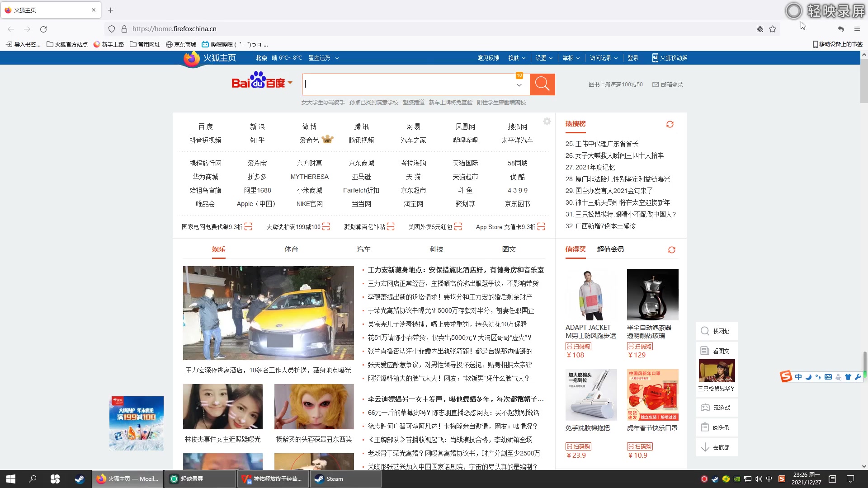The image size is (868, 488).
Task: Open Steam pinned taskbar icon
Action: click(x=80, y=479)
